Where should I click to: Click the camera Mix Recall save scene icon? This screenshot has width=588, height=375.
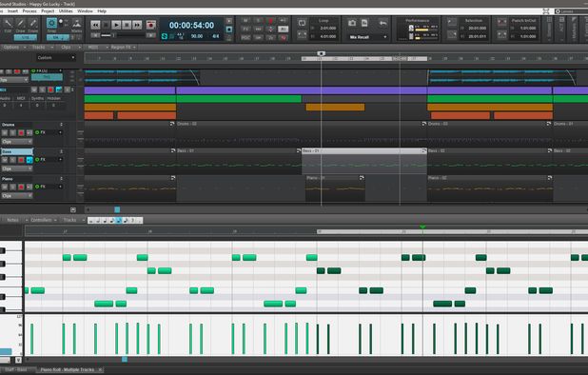coord(352,23)
